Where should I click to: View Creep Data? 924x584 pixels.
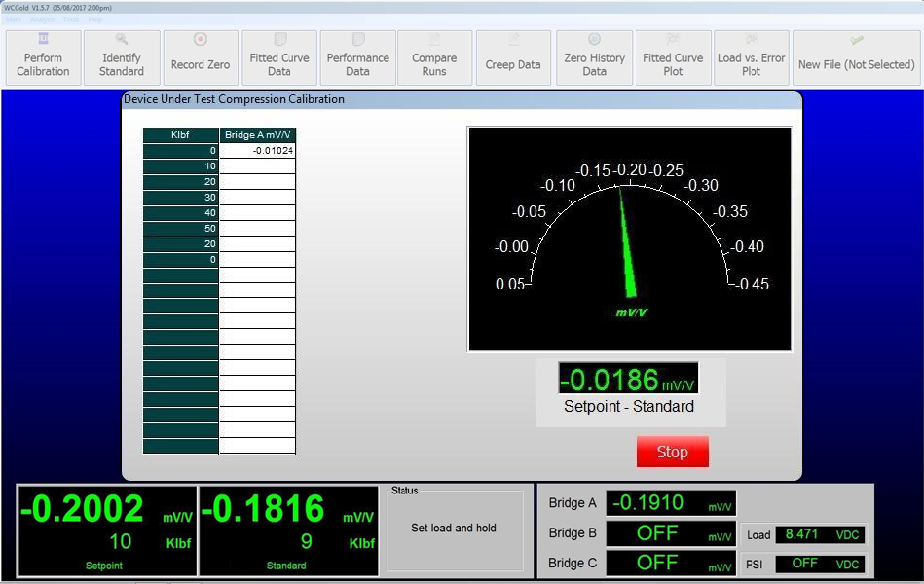click(x=513, y=58)
